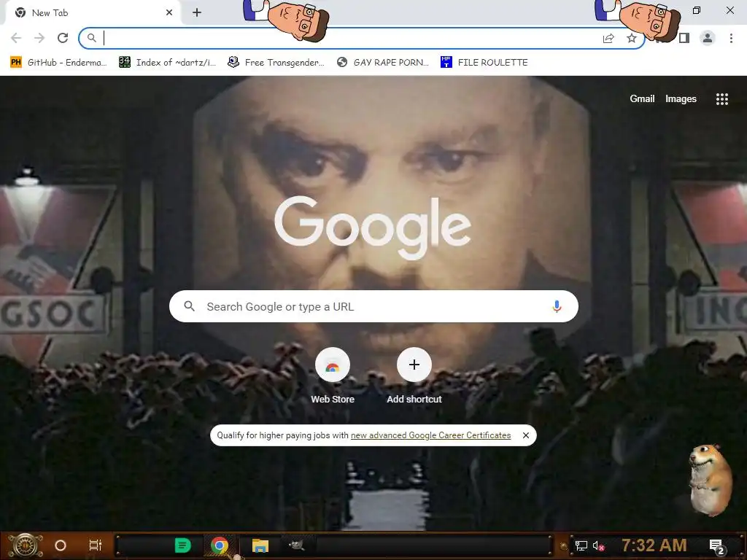This screenshot has width=747, height=560.
Task: Click the muted volume tray icon
Action: click(x=598, y=545)
